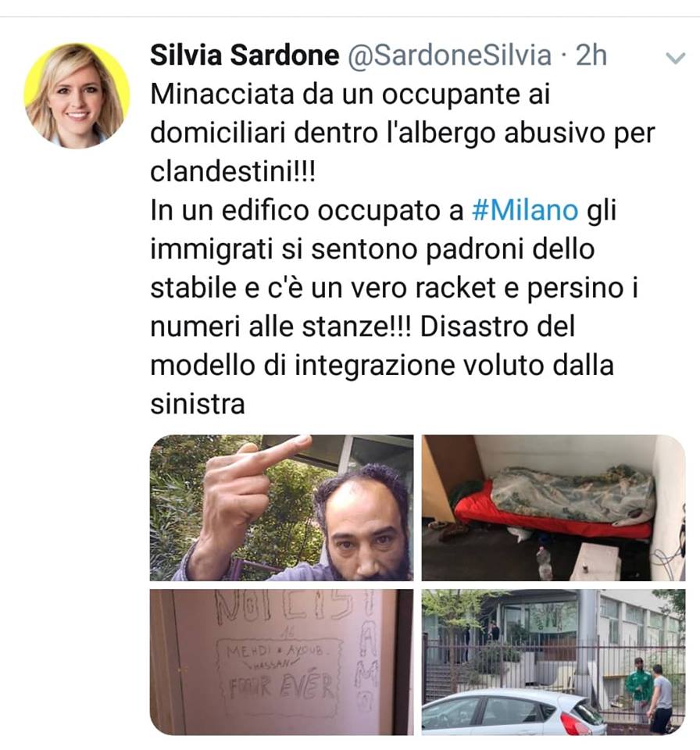Open photo of bed with red blanket
This screenshot has height=750, width=700.
553,508
